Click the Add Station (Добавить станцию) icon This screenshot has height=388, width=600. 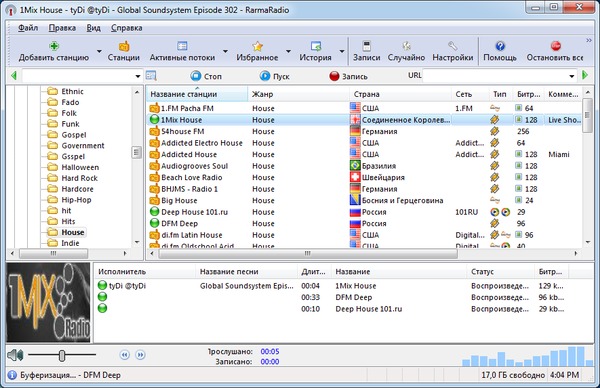(x=54, y=46)
